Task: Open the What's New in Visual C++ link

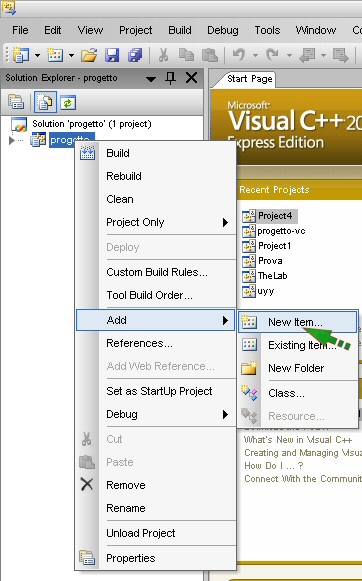Action: (298, 440)
